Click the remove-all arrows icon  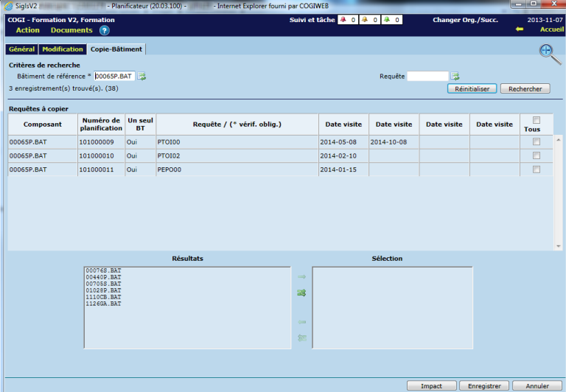click(301, 337)
